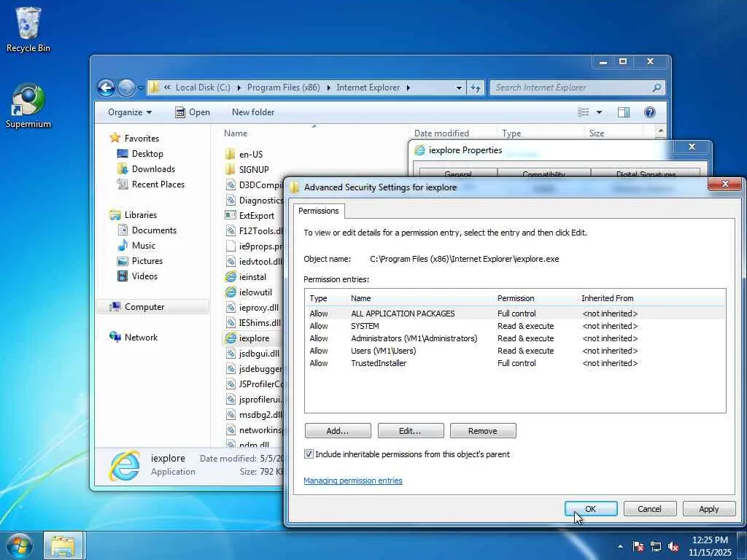This screenshot has width=747, height=560.
Task: Click the muted volume tray icon
Action: (673, 547)
